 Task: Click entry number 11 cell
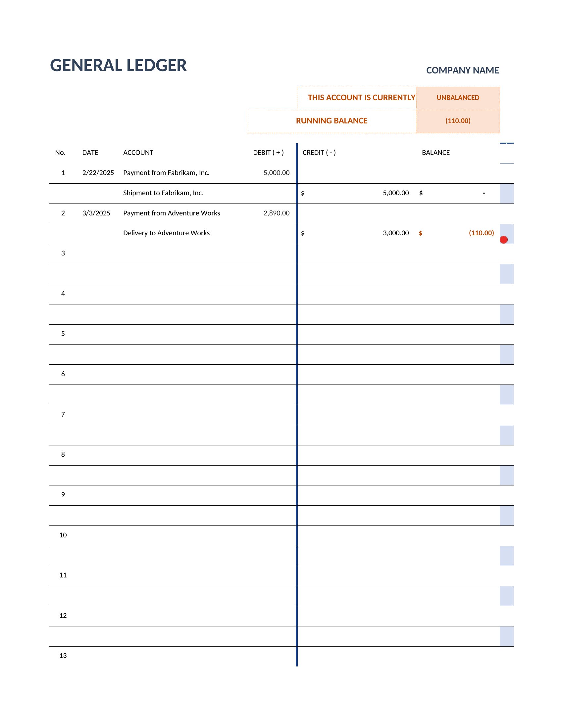coord(63,575)
